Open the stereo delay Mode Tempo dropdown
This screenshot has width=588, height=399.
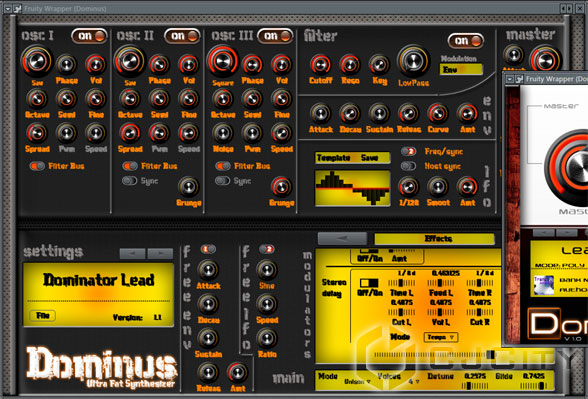441,337
